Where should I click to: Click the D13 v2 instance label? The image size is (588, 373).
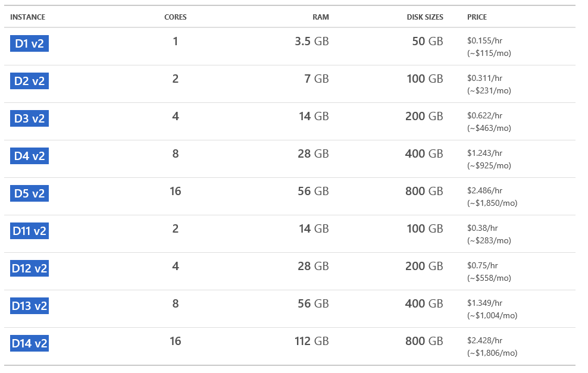(x=29, y=306)
